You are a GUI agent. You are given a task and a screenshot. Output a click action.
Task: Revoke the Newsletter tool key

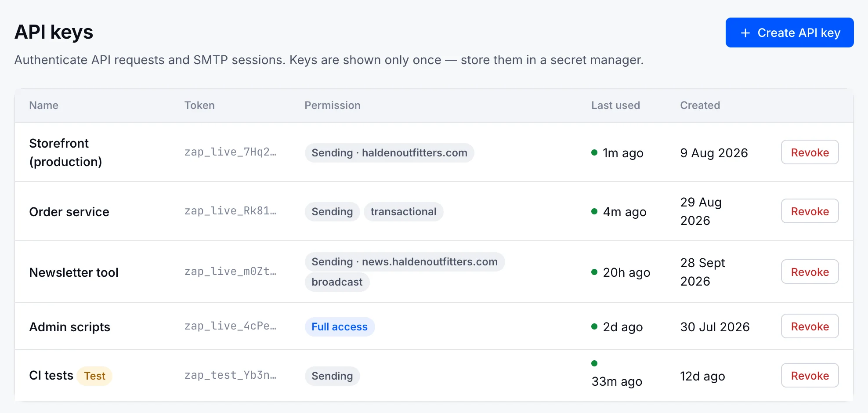click(x=810, y=272)
